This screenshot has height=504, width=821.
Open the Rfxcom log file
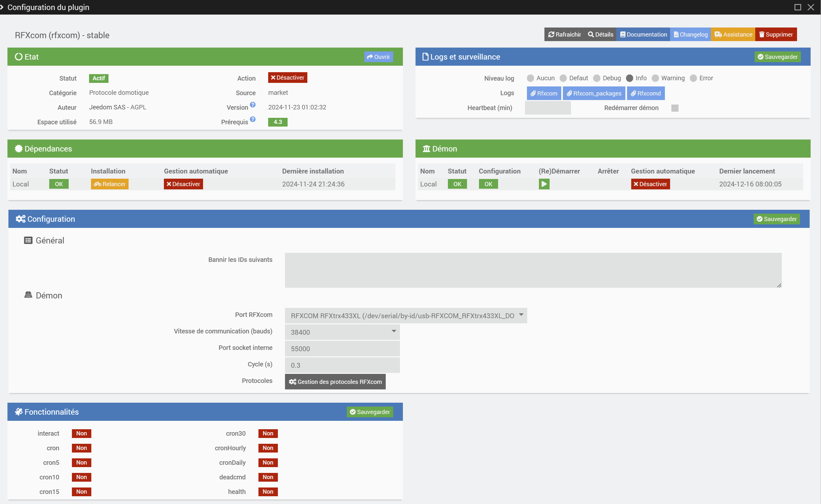tap(543, 93)
